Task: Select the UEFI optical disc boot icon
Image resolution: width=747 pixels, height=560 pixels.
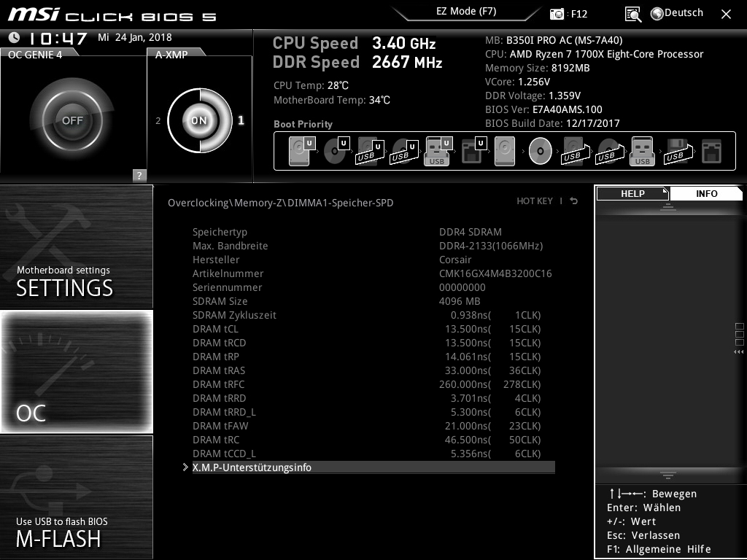Action: click(x=336, y=151)
